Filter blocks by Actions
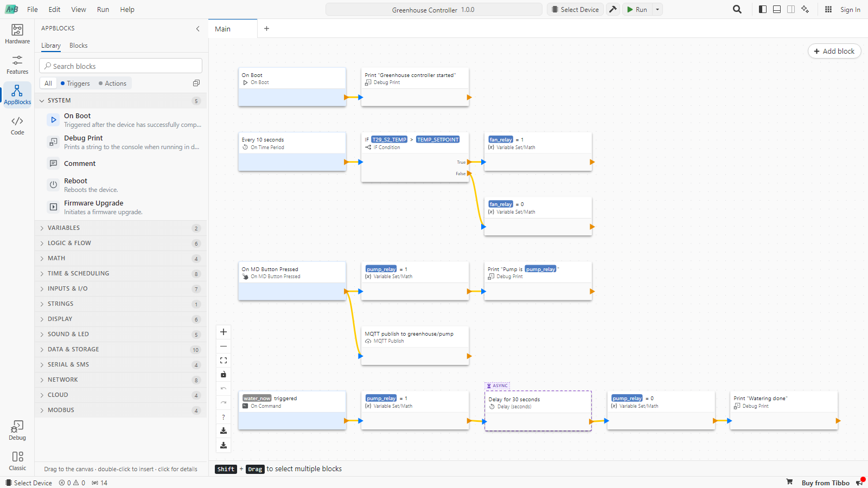 tap(112, 83)
